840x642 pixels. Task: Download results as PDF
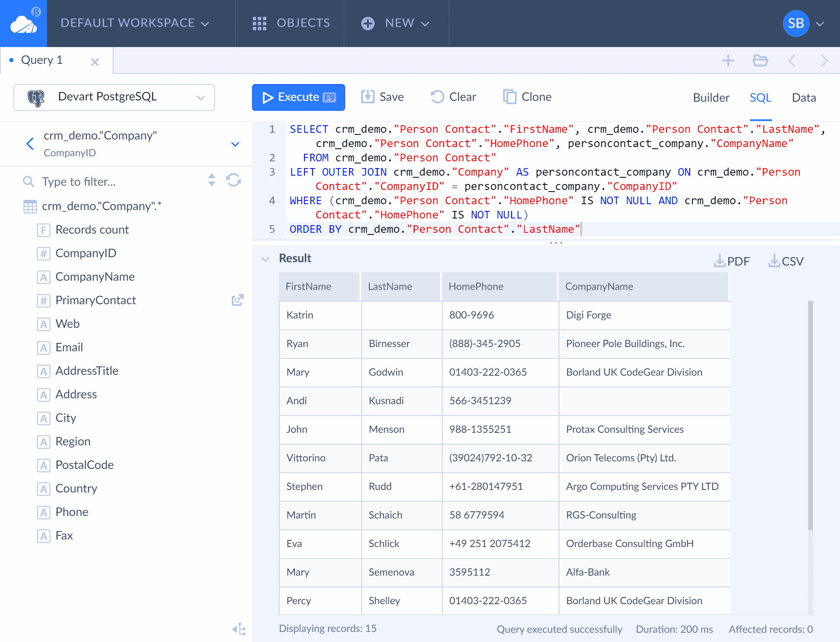tap(732, 261)
